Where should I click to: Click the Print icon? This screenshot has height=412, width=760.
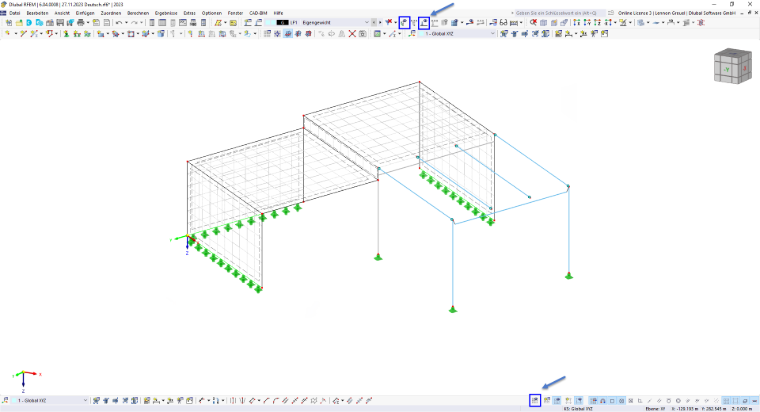click(80, 22)
